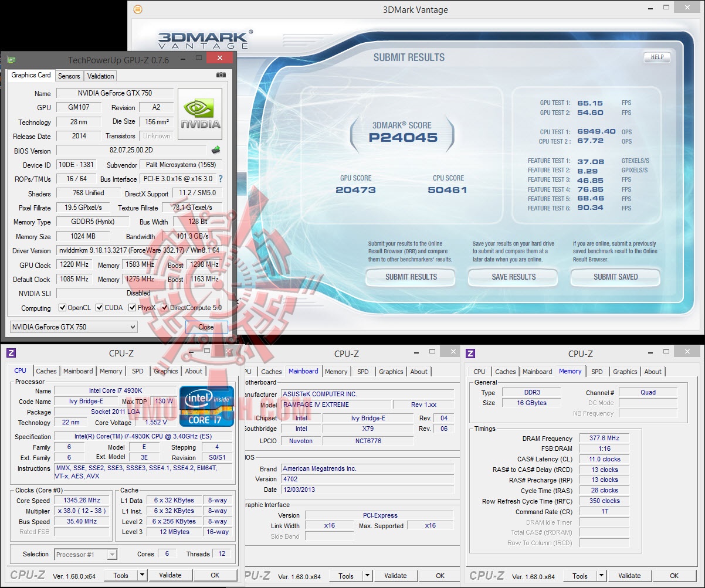Click the Core Speed value 1345.26 MHz
Viewport: 705px width, 588px height.
(x=82, y=500)
